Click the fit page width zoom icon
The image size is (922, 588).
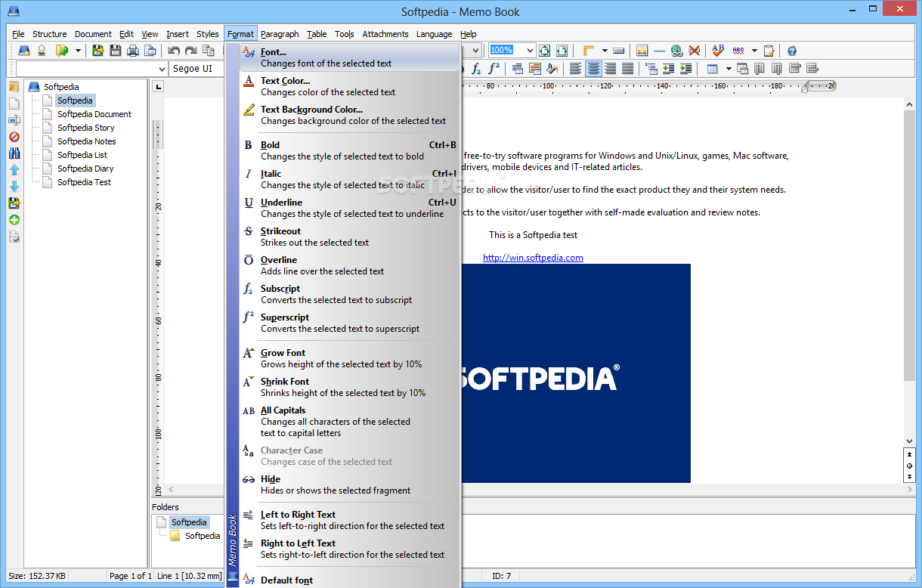click(562, 51)
